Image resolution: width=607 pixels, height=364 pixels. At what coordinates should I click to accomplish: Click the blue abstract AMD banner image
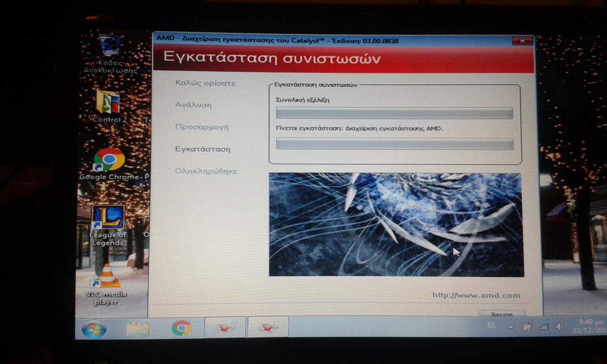(x=396, y=224)
